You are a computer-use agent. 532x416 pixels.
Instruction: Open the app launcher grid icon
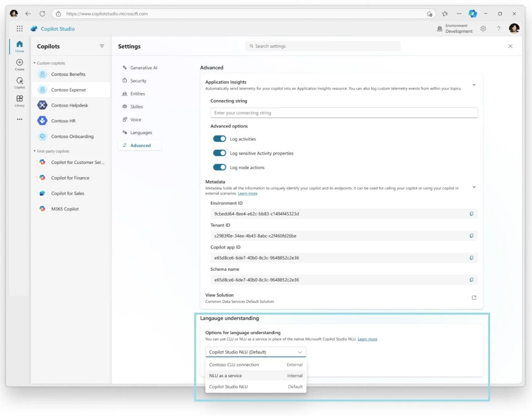(20, 29)
